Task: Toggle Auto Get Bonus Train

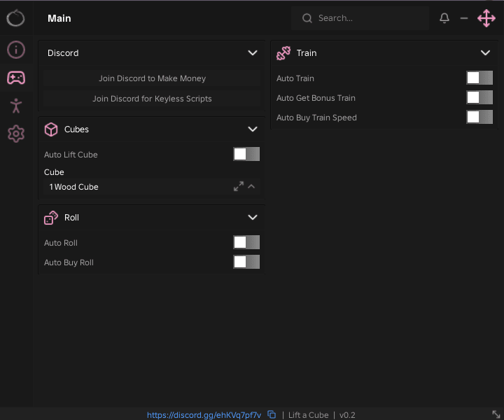Action: click(479, 97)
